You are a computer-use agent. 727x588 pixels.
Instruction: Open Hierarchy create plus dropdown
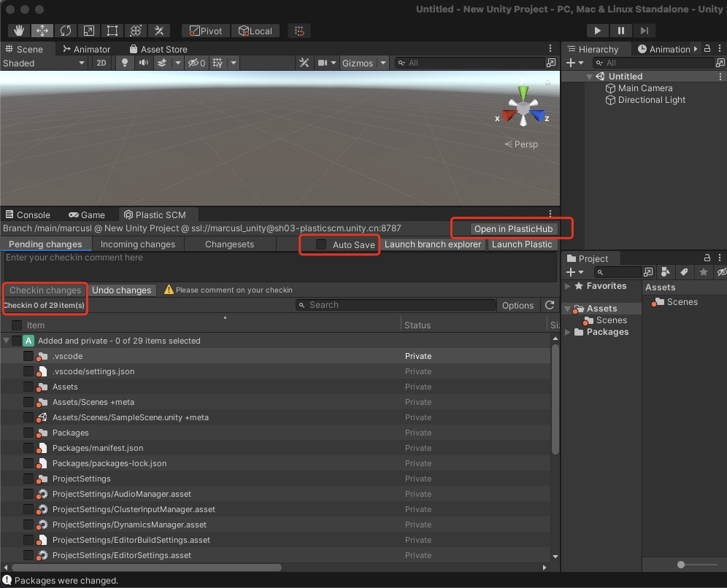coord(575,63)
